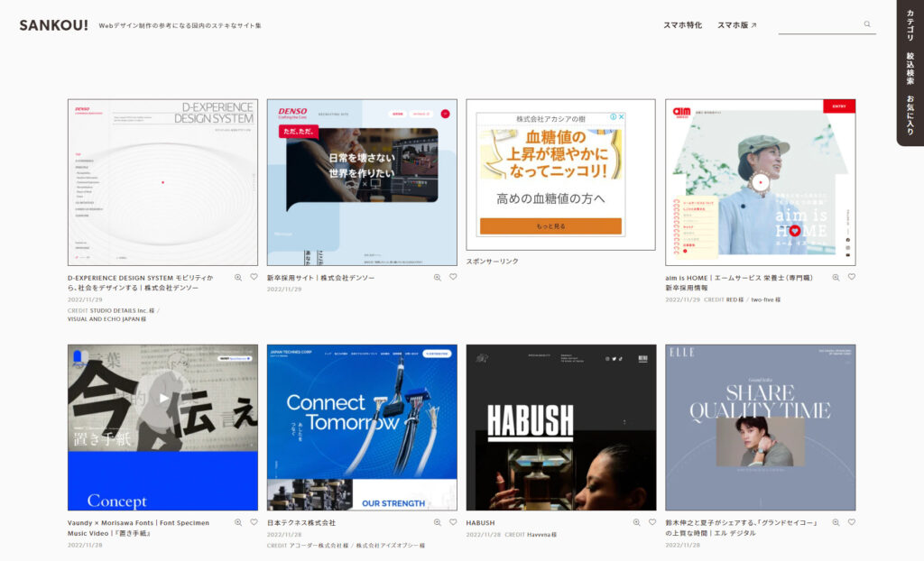The width and height of the screenshot is (924, 561).
Task: Click the 新卒採用サイト|株式会社デンソー title link
Action: (320, 278)
